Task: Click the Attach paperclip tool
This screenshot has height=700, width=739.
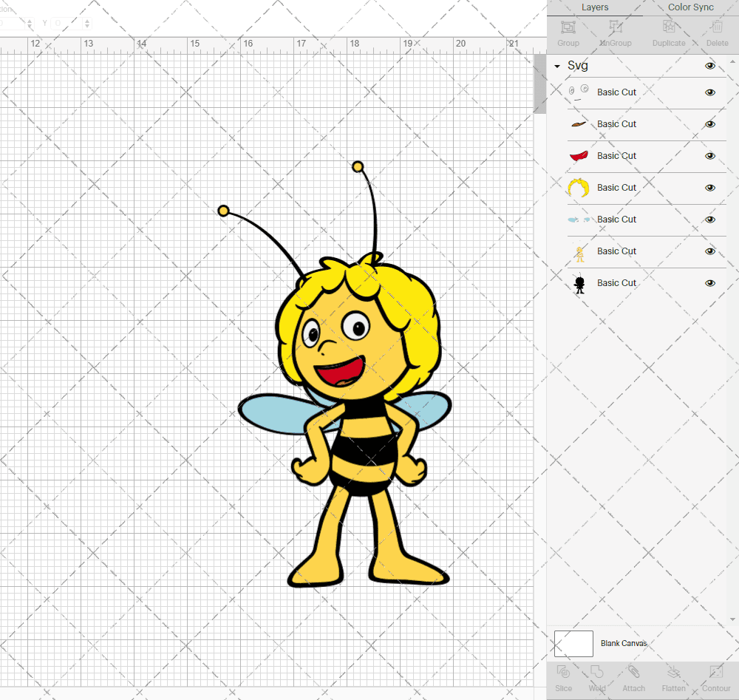Action: 633,672
